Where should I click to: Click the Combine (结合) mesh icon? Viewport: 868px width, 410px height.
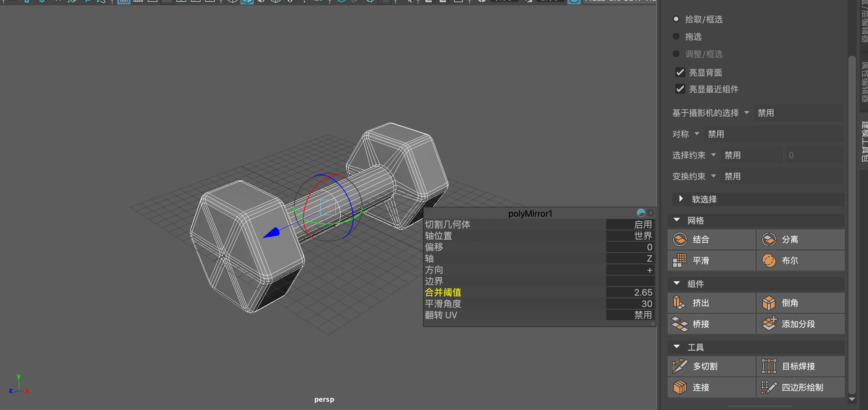click(x=680, y=239)
